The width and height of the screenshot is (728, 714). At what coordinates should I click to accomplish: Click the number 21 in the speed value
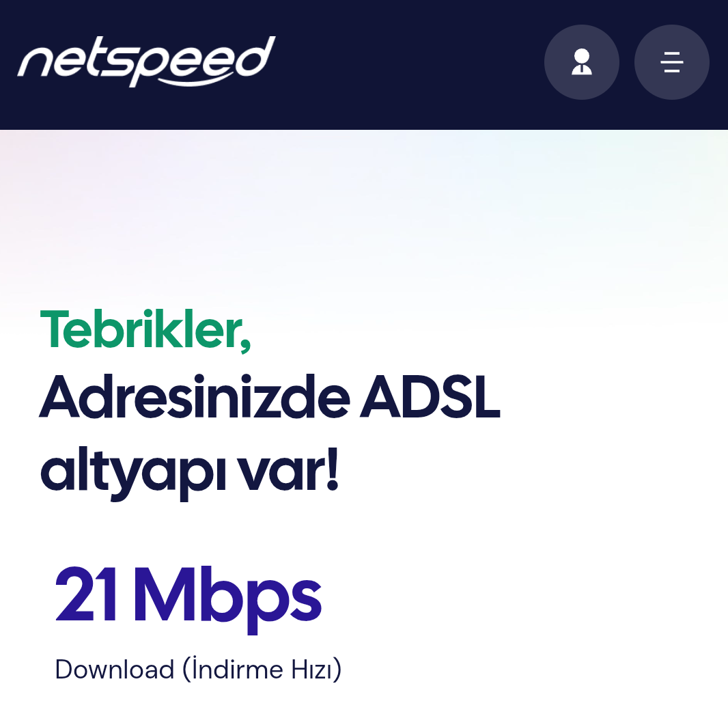click(x=86, y=594)
